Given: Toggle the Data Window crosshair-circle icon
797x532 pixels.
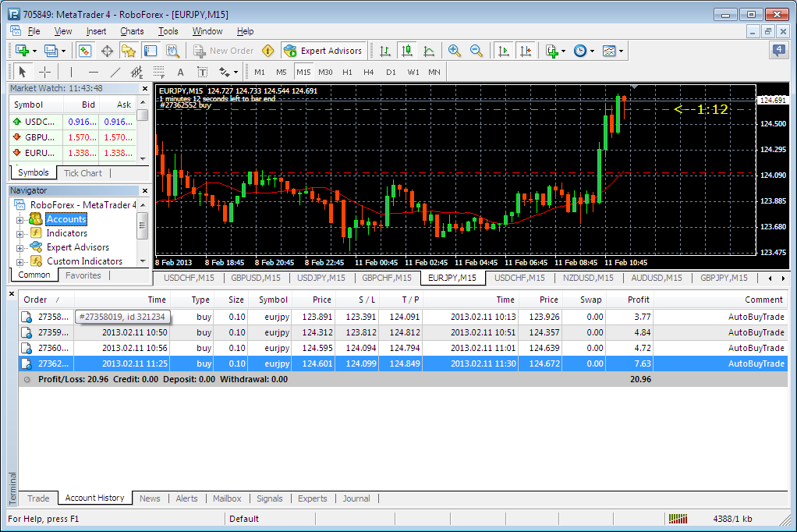Looking at the screenshot, I should [x=107, y=51].
